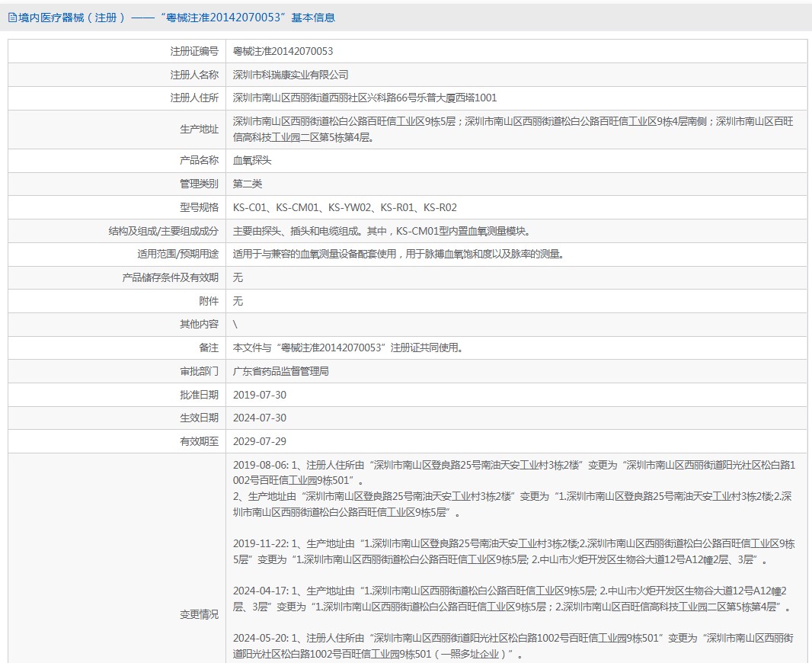Viewport: 812px width, 663px height.
Task: Click the document icon beside the page title
Action: coord(12,18)
